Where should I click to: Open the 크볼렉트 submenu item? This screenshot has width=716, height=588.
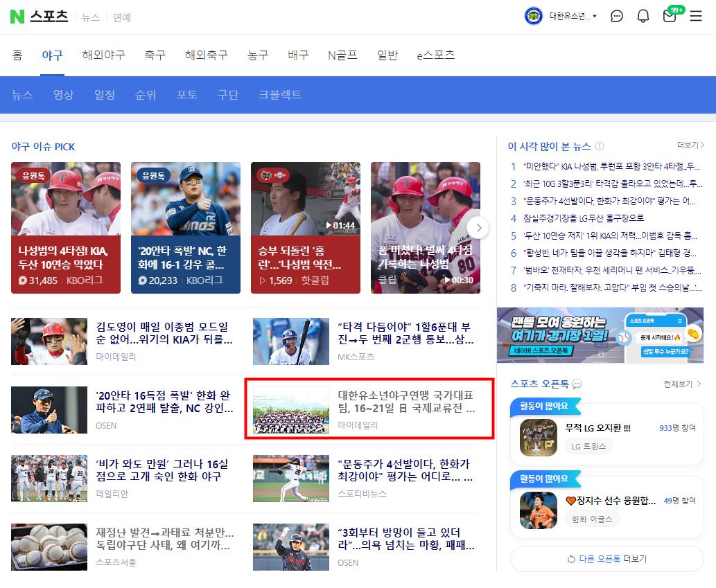[x=279, y=94]
